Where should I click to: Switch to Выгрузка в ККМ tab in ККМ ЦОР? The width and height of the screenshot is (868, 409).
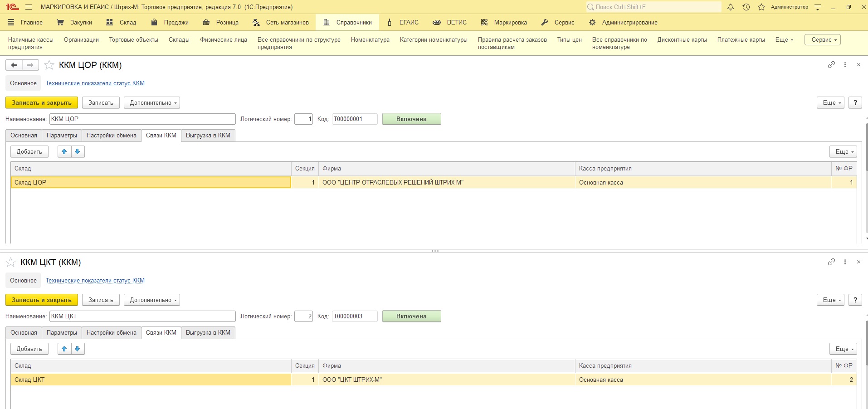208,136
